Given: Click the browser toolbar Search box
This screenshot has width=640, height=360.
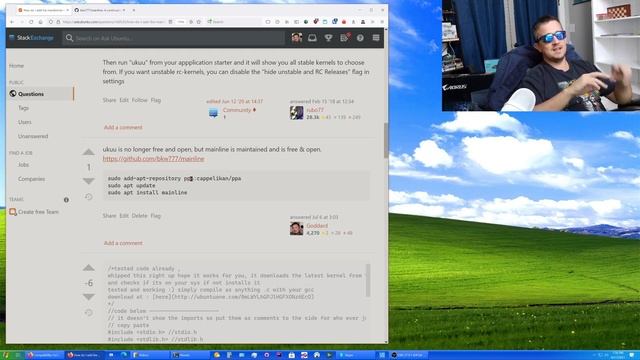Looking at the screenshot, I should pyautogui.click(x=233, y=22).
